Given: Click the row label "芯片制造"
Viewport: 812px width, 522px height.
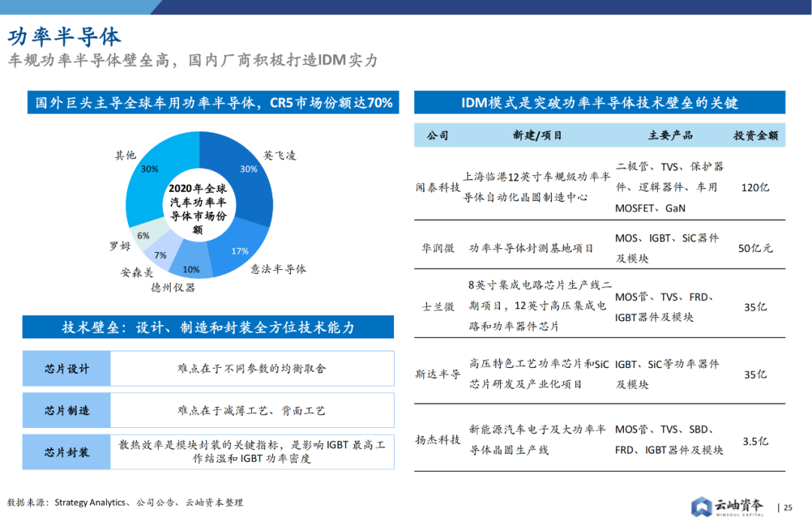Looking at the screenshot, I should 67,411.
